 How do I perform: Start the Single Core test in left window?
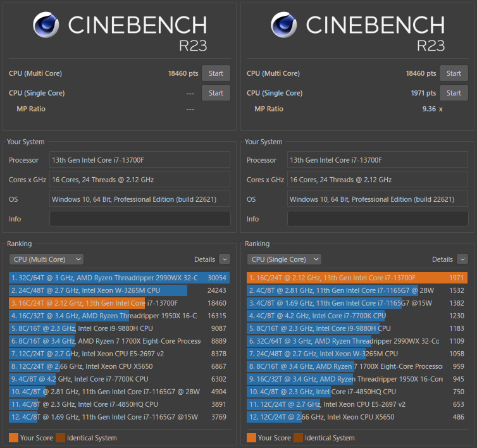pos(216,93)
